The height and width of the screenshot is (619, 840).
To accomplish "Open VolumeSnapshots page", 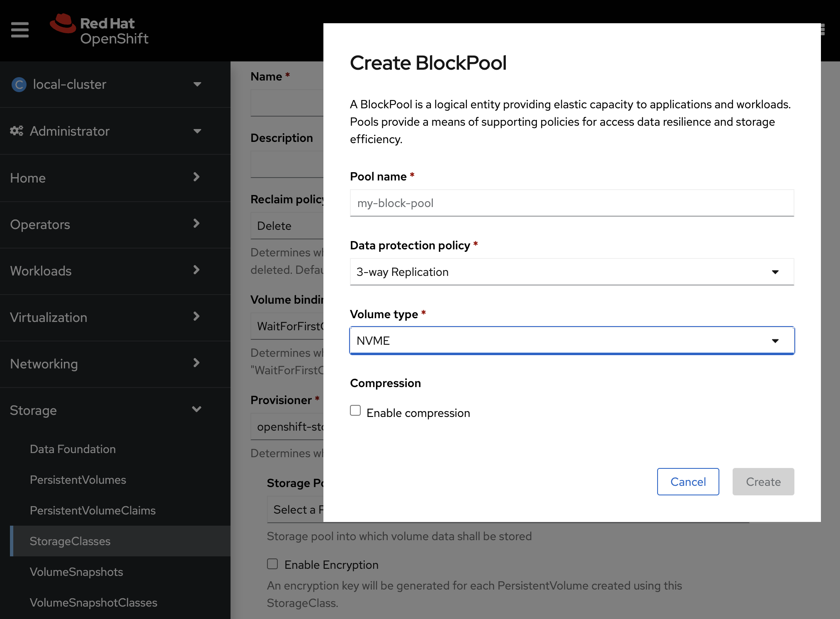I will (x=76, y=572).
